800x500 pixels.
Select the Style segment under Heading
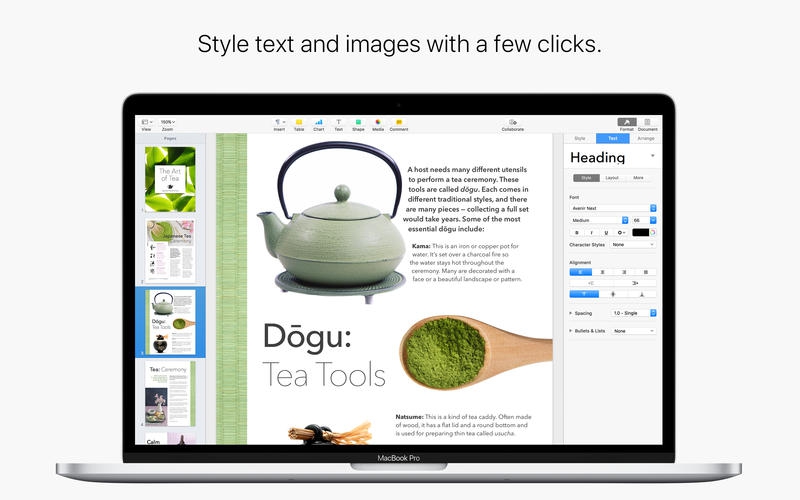[586, 178]
